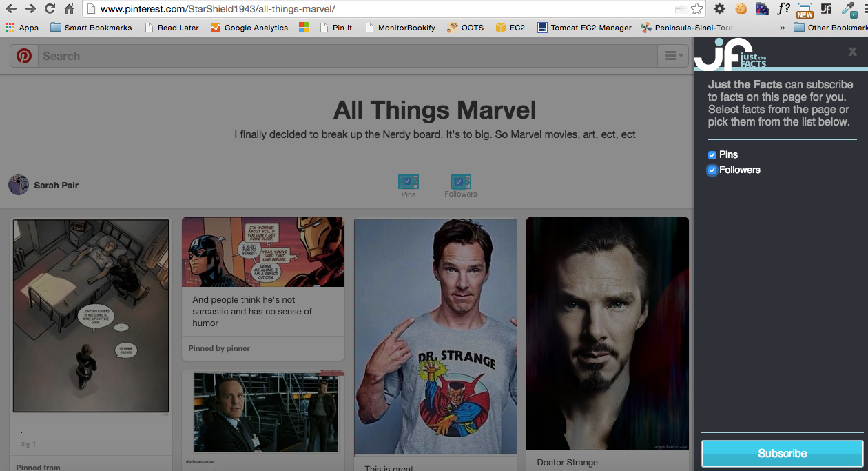Viewport: 868px width, 471px height.
Task: Go forward with the browser forward arrow
Action: 30,9
